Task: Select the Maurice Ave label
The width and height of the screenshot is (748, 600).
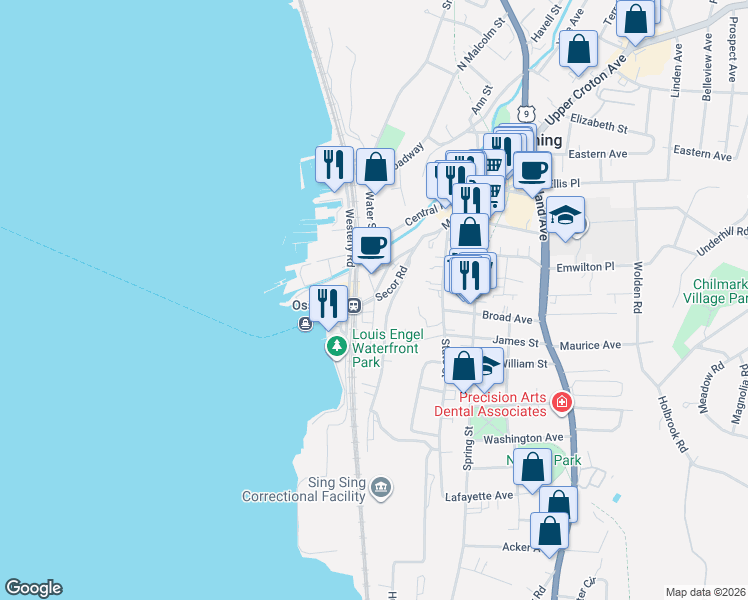Action: point(590,345)
